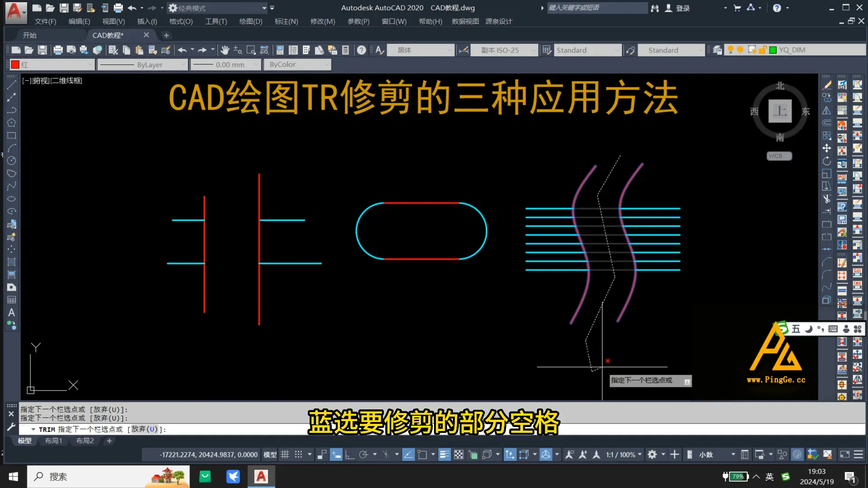Select the Circle draw tool
This screenshot has width=868, height=488.
tap(11, 161)
